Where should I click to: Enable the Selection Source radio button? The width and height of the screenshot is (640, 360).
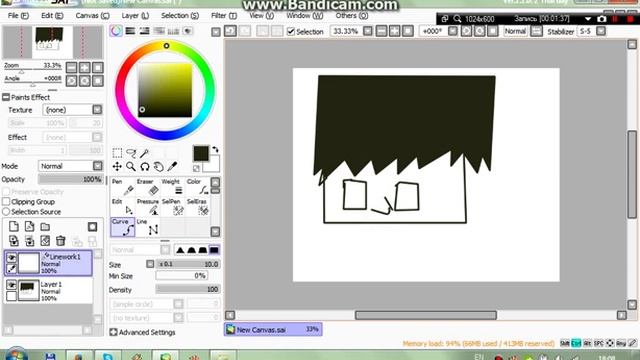click(6, 212)
